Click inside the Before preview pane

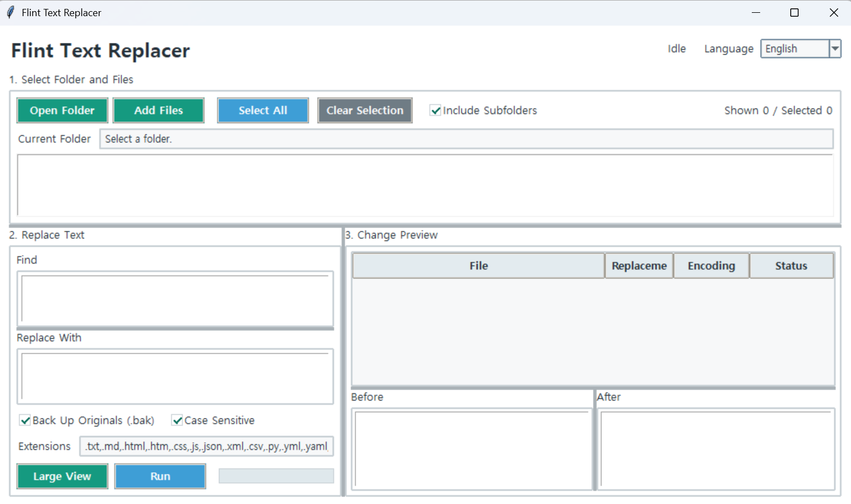tap(472, 449)
